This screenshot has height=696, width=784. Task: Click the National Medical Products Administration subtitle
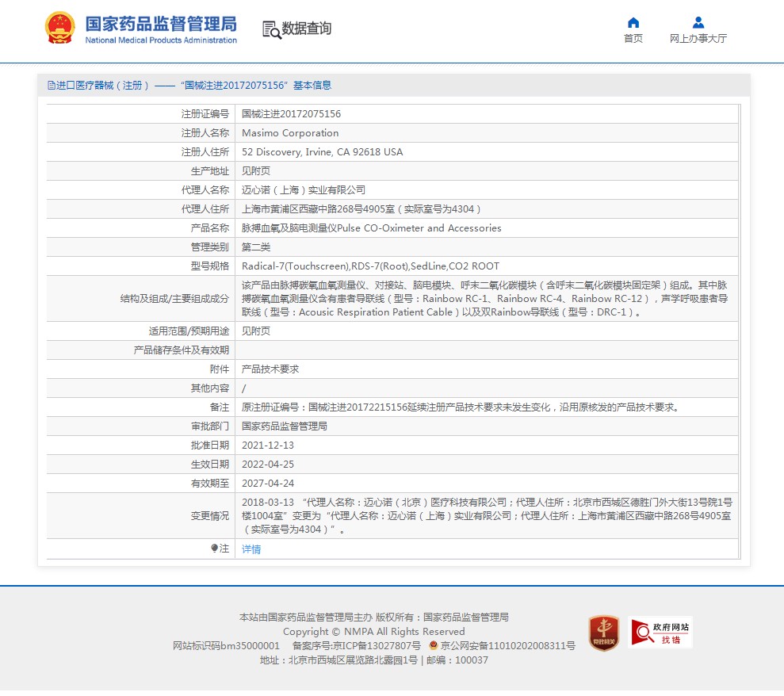[161, 40]
